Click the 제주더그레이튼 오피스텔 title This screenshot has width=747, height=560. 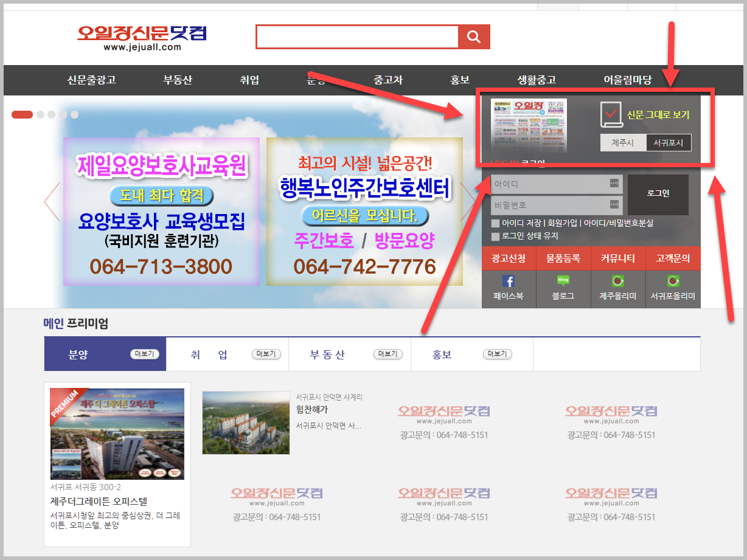(x=99, y=502)
